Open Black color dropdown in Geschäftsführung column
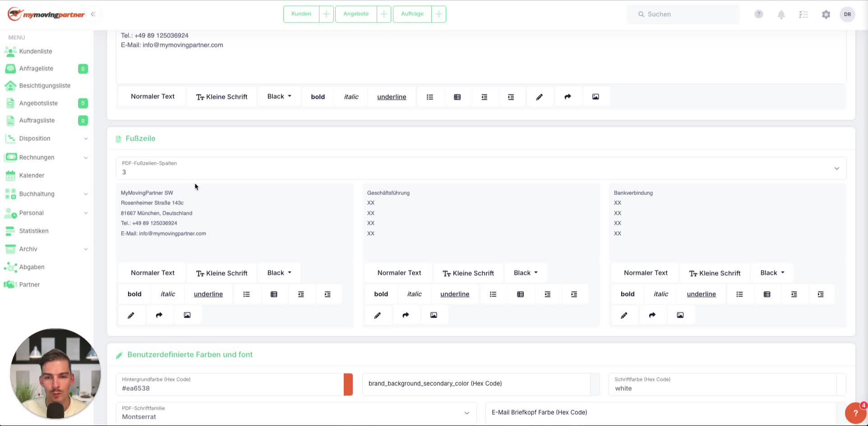 [526, 273]
